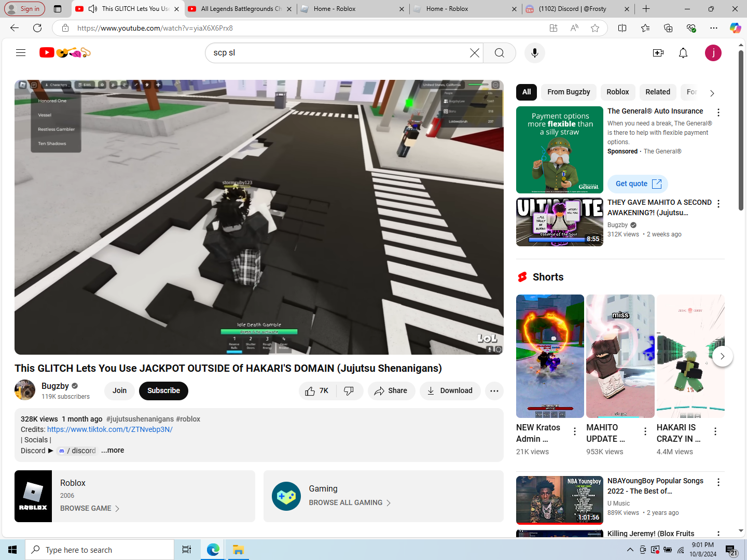Screen dimensions: 747x560
Task: Show next Shorts with the arrow
Action: [x=722, y=356]
